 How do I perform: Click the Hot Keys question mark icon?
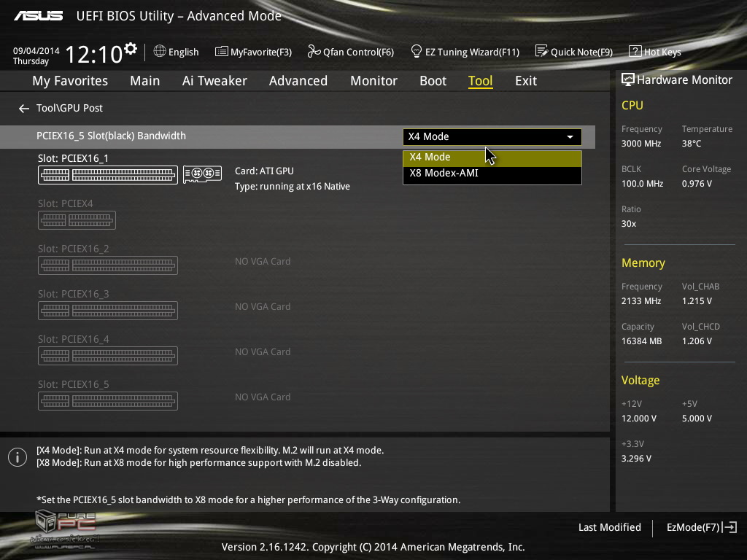tap(635, 51)
